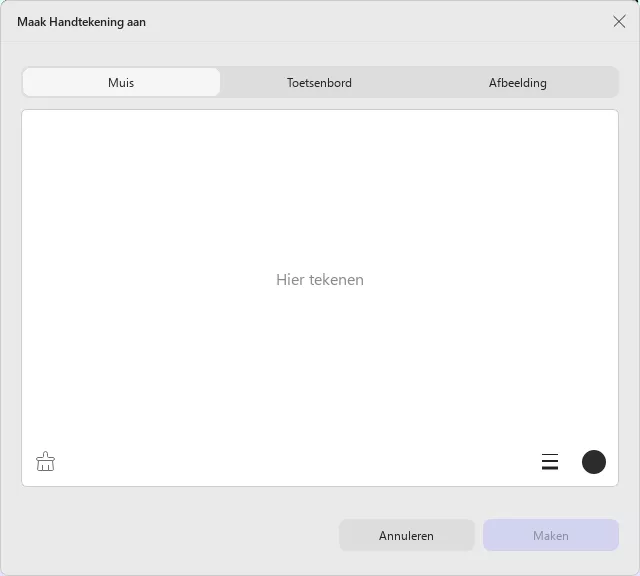The image size is (640, 576).
Task: Switch to the Afbeelding tab
Action: pos(518,82)
